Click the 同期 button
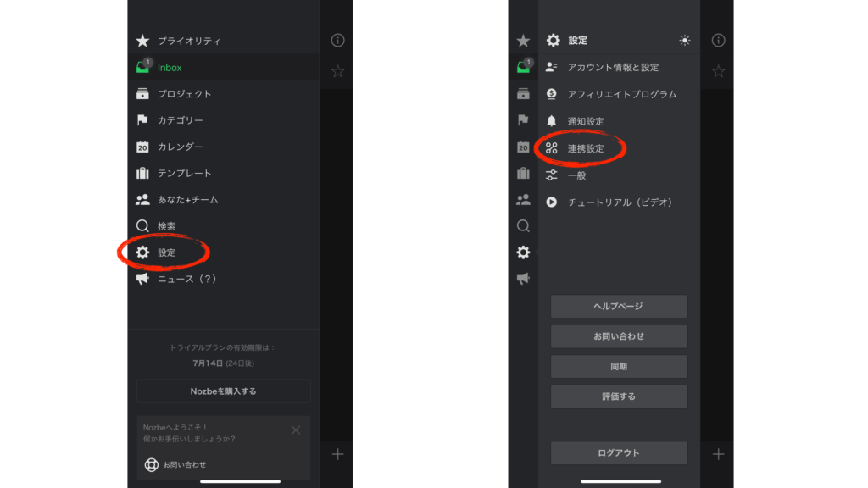868x488 pixels. pos(619,366)
